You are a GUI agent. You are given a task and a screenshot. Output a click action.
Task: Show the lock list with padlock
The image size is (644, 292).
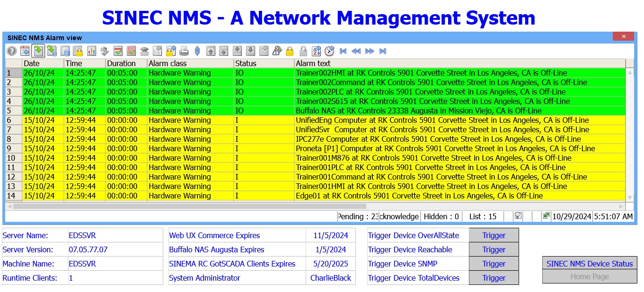(78, 51)
